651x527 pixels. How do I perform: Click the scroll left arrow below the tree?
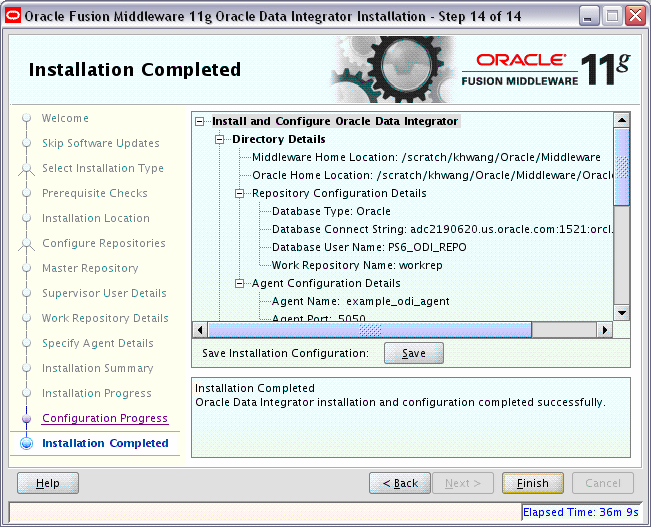click(x=199, y=329)
